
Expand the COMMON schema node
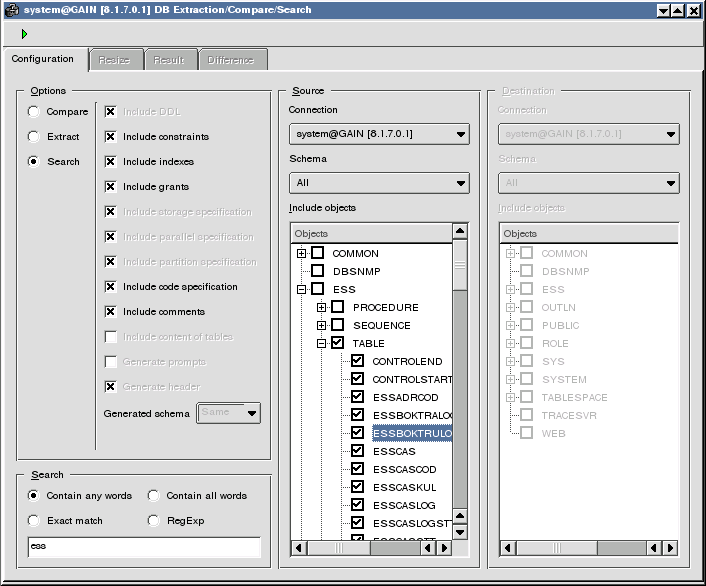pyautogui.click(x=302, y=254)
